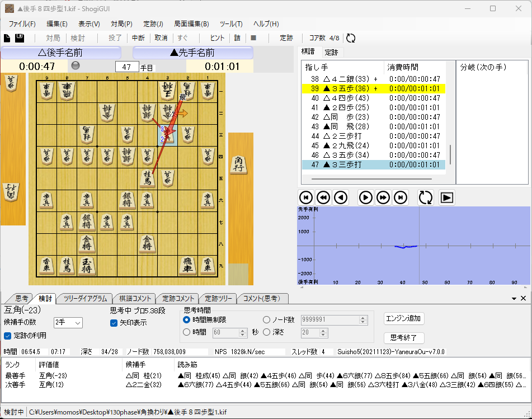
Task: Select the 角行 piece in hand
Action: click(239, 164)
